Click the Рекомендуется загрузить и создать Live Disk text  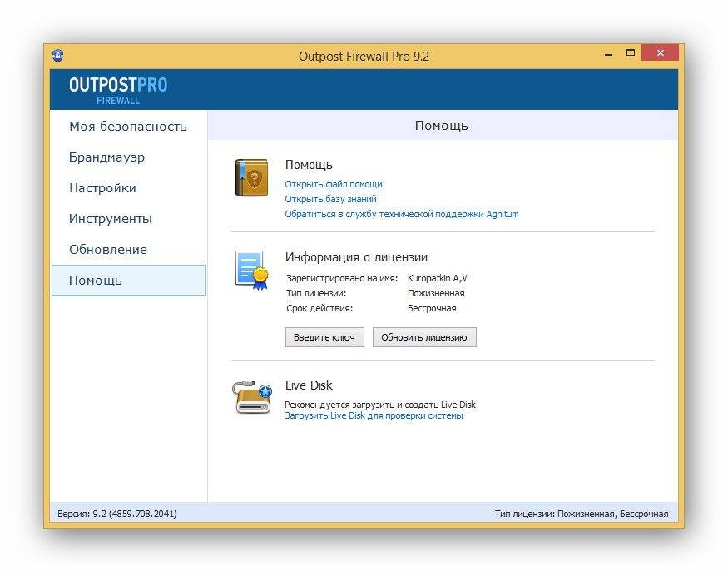(x=380, y=405)
